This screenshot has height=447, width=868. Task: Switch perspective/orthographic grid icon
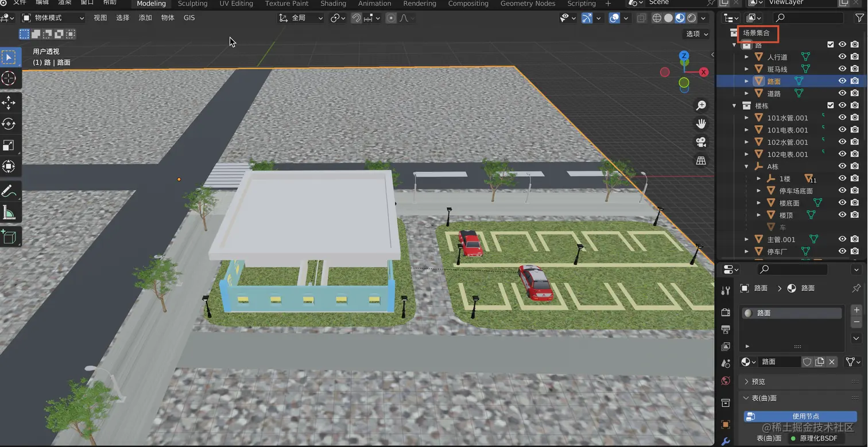701,161
